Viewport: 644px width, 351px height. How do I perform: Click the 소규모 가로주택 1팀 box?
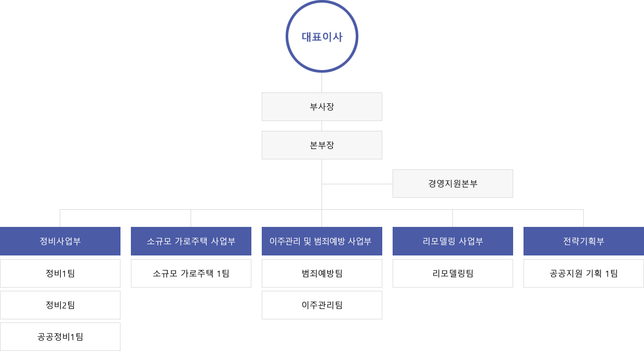pos(191,273)
